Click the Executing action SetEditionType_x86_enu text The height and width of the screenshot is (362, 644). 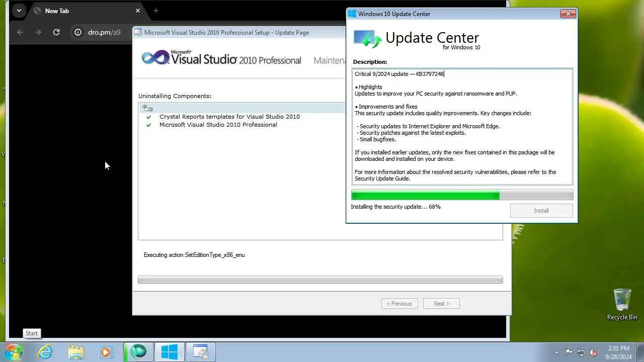(x=194, y=255)
